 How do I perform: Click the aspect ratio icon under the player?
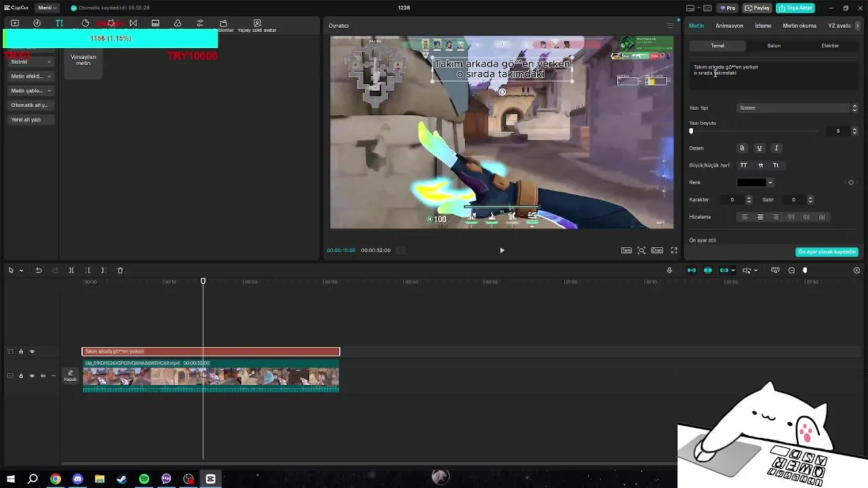click(657, 250)
